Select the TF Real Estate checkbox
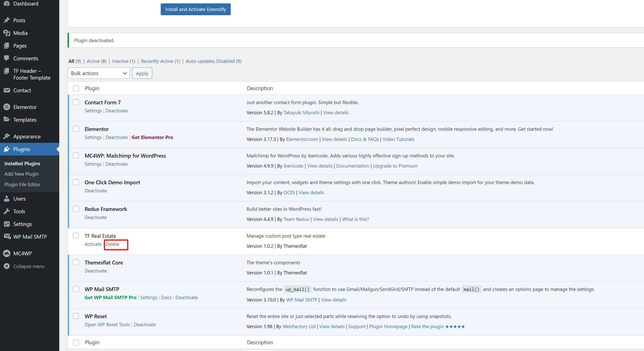The width and height of the screenshot is (644, 351). (76, 236)
